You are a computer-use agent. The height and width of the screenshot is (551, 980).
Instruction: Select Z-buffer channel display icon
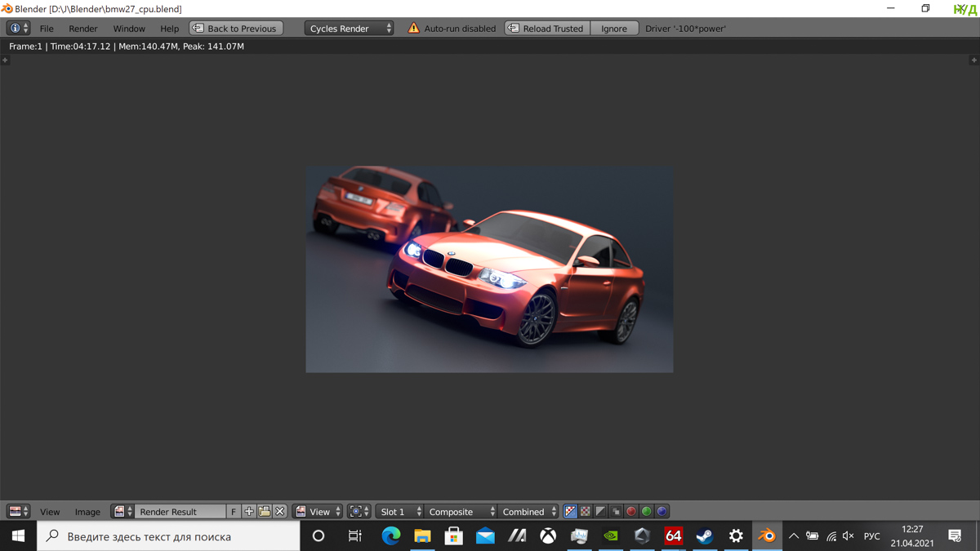point(616,511)
